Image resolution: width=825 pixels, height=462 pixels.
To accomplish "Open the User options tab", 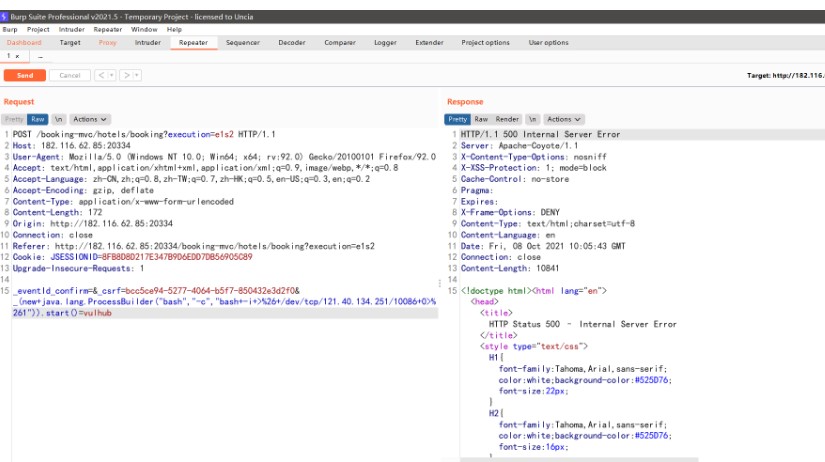I will [x=548, y=43].
